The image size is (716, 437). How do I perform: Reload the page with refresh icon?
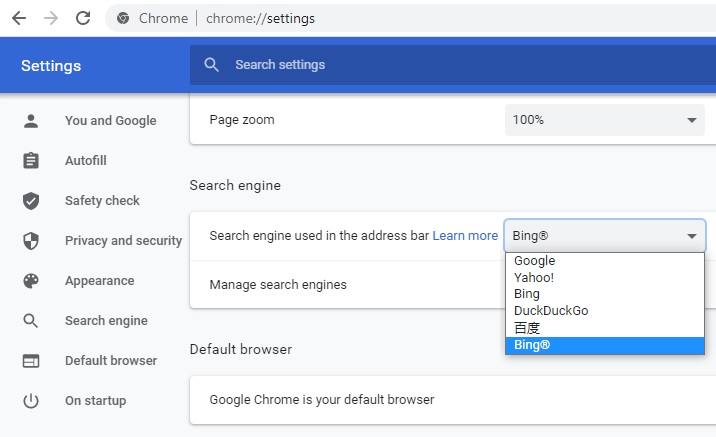83,18
